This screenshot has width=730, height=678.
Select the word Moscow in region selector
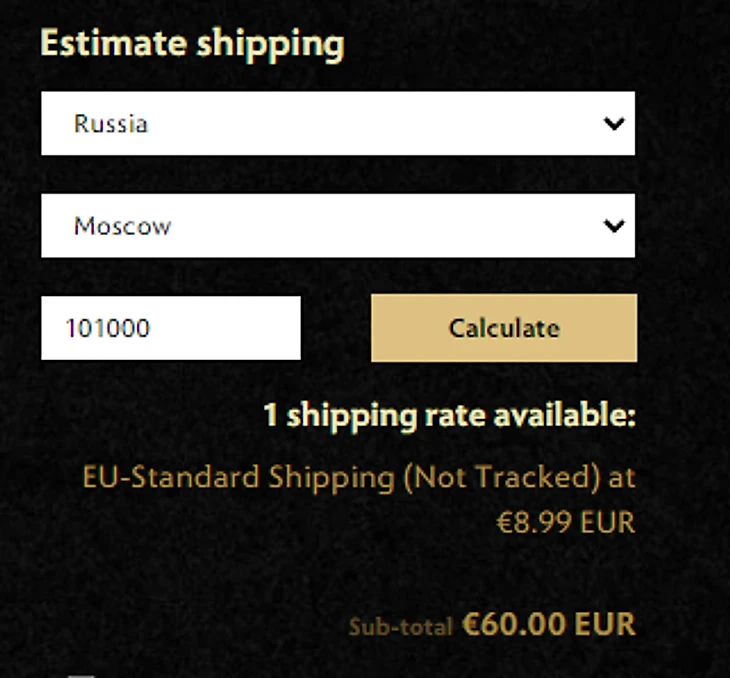click(x=122, y=226)
